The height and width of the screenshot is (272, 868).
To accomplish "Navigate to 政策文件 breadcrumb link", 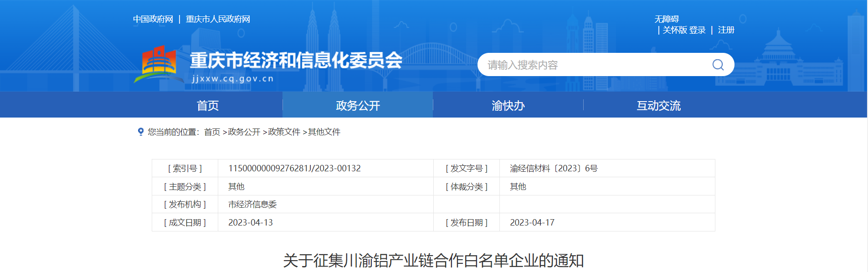I will tap(284, 132).
